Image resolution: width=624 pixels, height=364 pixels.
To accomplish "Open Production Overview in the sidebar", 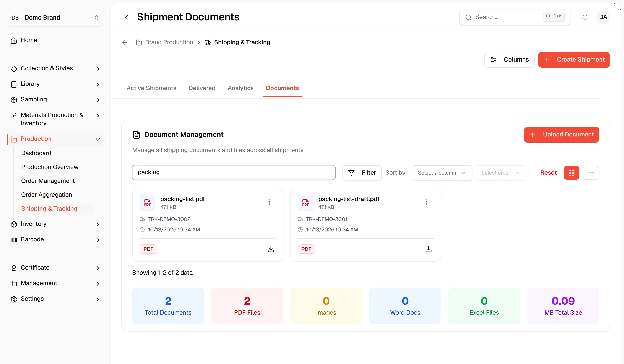I will [x=50, y=167].
